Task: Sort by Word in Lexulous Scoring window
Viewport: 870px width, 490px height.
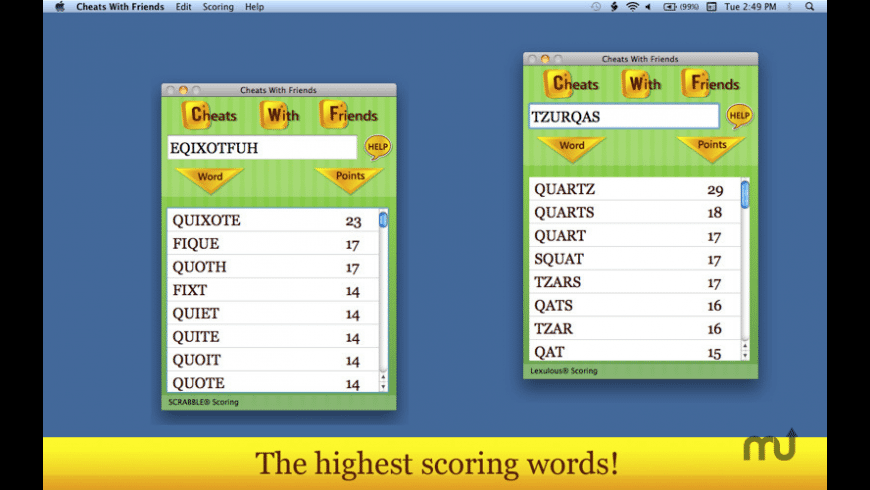Action: pos(572,148)
